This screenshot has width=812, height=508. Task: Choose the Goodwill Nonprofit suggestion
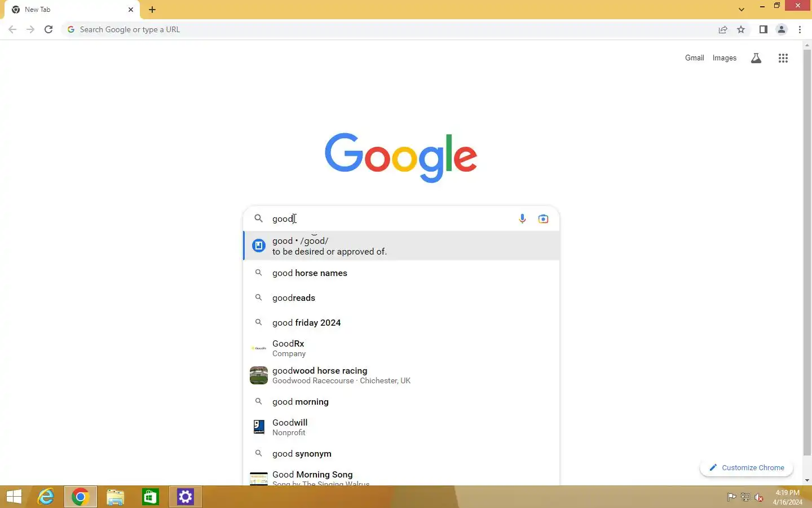tap(401, 427)
